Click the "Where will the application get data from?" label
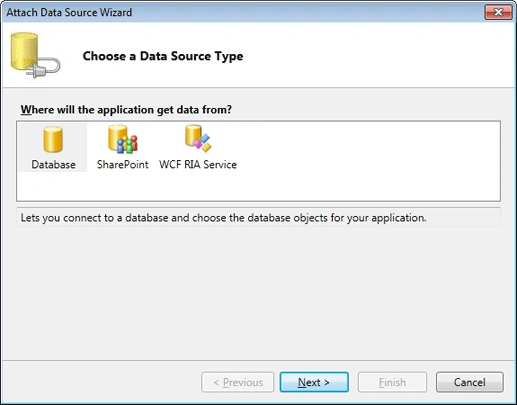 (x=126, y=110)
